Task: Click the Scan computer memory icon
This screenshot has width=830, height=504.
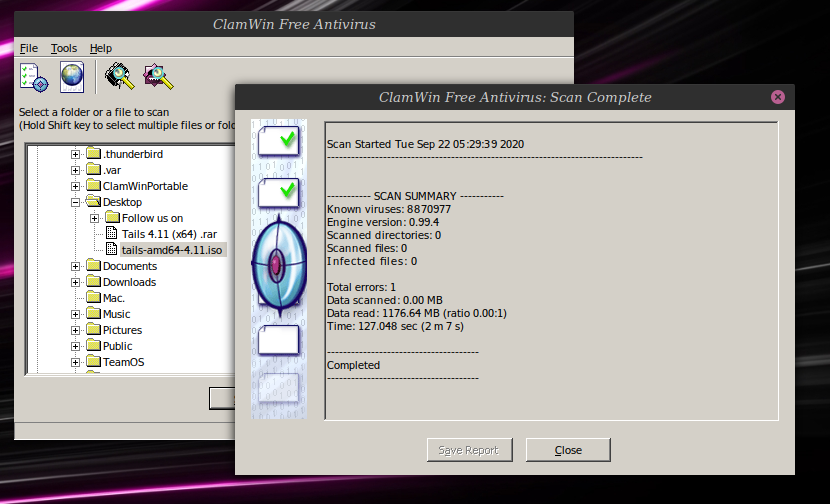Action: pyautogui.click(x=120, y=77)
